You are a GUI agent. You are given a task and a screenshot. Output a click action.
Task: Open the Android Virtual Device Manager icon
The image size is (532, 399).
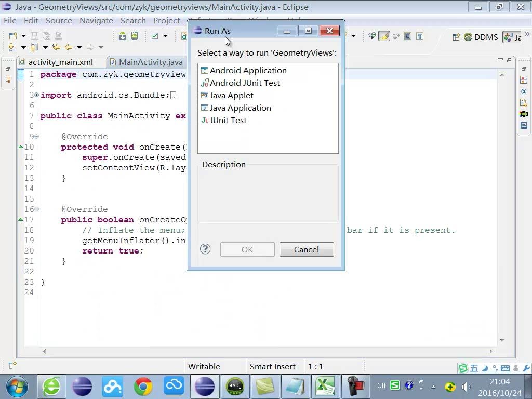pyautogui.click(x=135, y=36)
